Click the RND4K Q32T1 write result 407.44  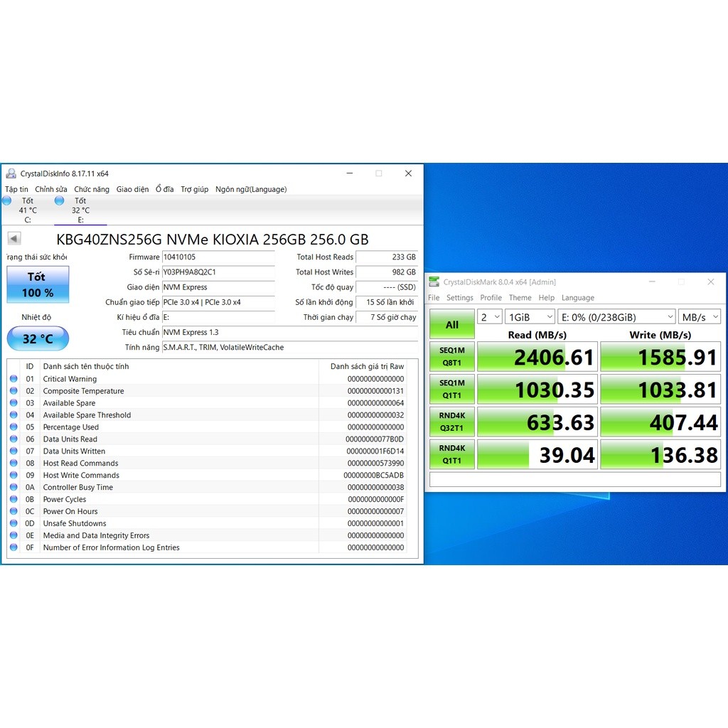point(660,422)
